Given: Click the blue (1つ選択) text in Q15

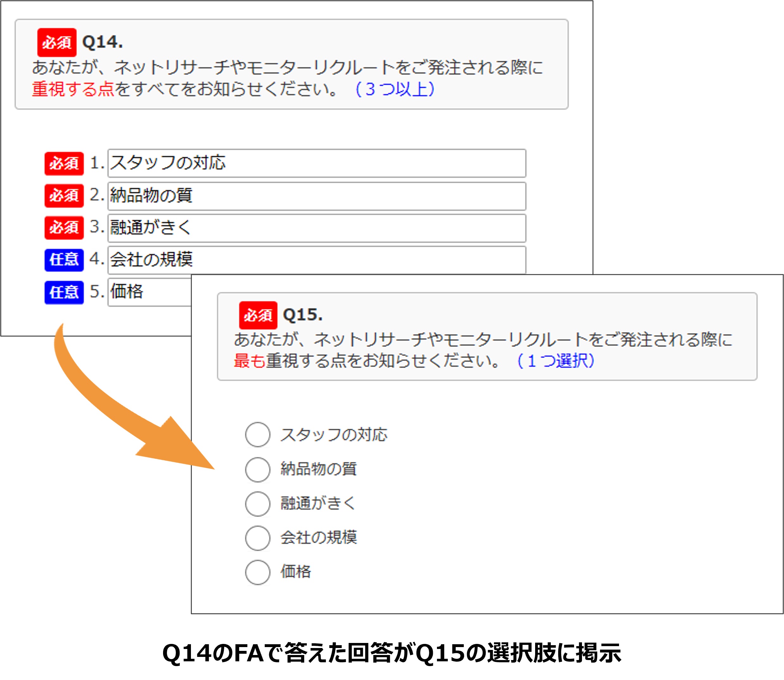Looking at the screenshot, I should pos(556,361).
